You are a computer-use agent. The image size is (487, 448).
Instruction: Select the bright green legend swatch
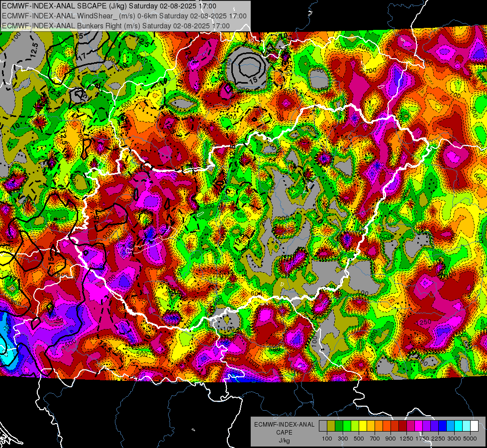(347, 426)
